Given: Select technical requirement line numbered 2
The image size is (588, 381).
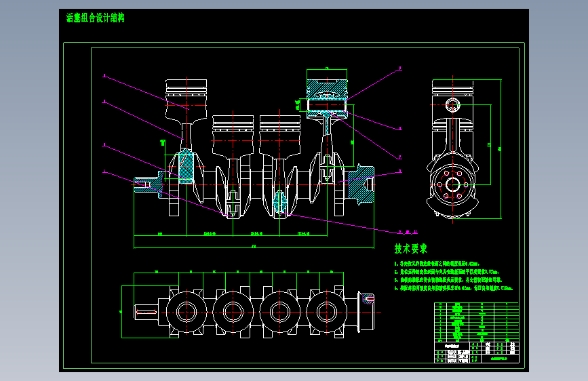Looking at the screenshot, I should point(447,272).
